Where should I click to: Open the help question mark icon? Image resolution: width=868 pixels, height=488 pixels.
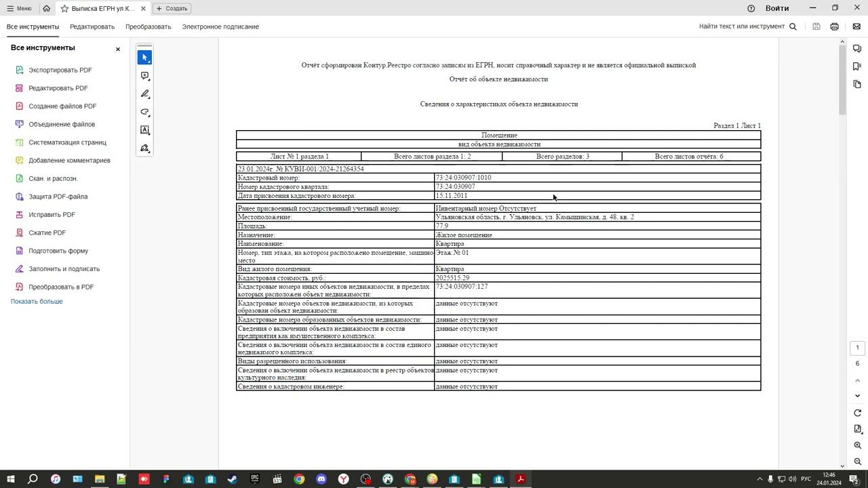751,8
